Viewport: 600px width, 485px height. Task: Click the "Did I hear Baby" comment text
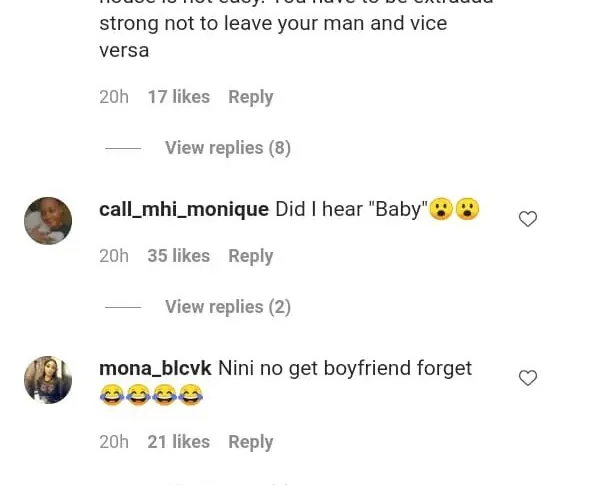click(350, 210)
